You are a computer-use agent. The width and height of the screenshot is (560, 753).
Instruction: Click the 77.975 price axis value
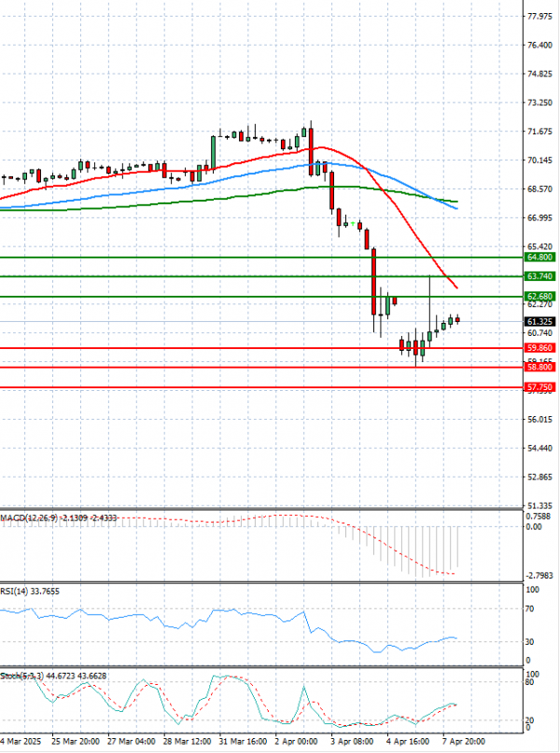[539, 16]
